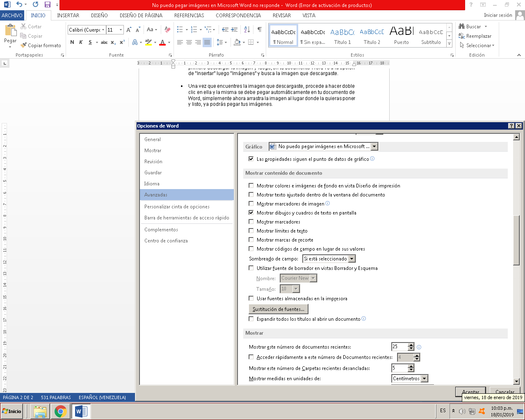Uncheck Las propiedades siguen el punto de datos
Screen dimensions: 525x420
(251, 159)
